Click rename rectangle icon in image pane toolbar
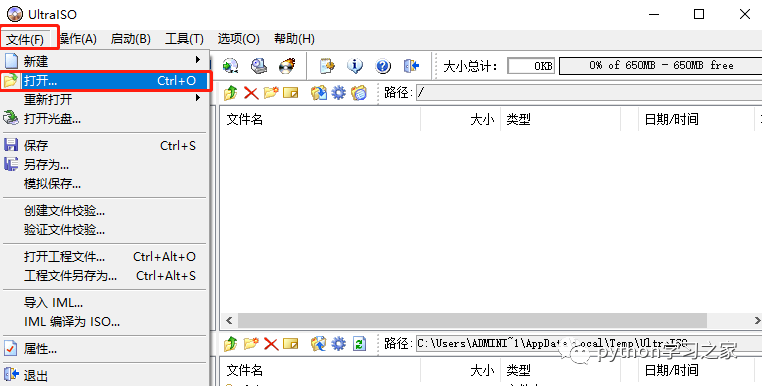 (x=291, y=92)
